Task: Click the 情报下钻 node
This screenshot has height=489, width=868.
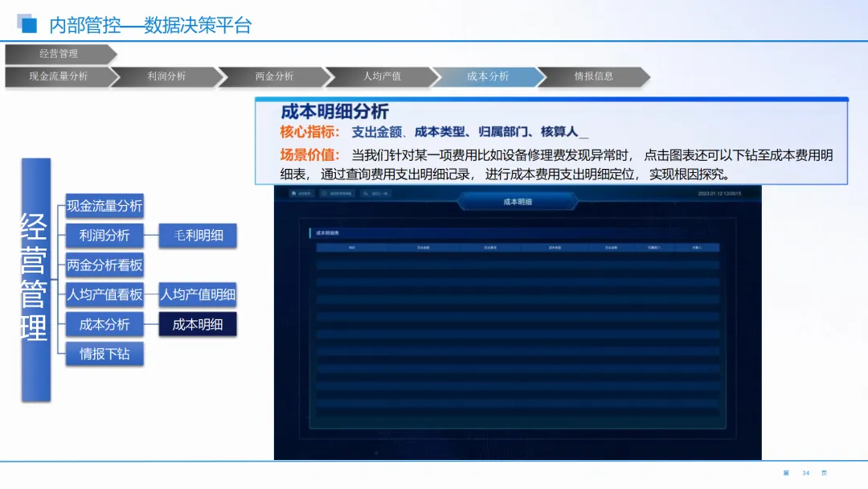Action: point(104,354)
